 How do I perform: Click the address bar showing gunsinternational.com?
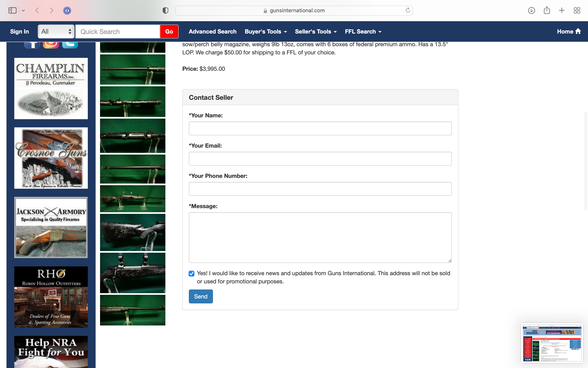coord(294,10)
